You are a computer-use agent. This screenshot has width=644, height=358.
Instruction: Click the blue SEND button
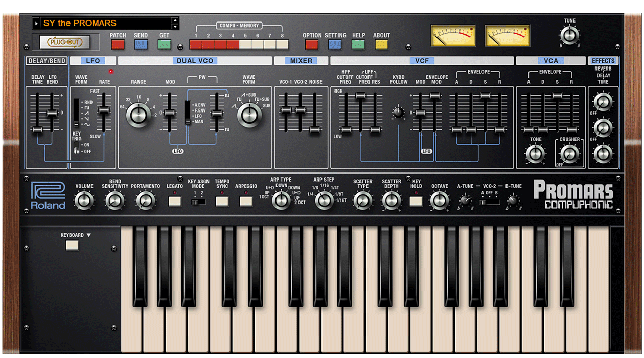(141, 44)
